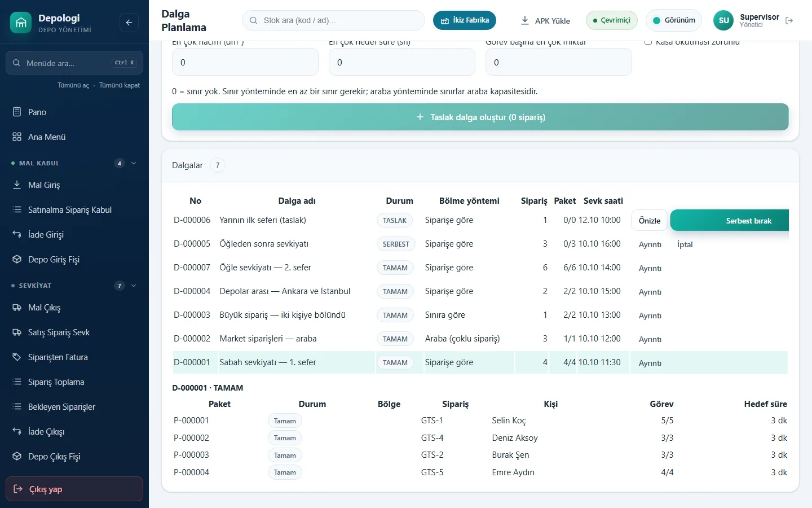
Task: Collapse the MAL KABUL section chevron
Action: click(x=134, y=163)
